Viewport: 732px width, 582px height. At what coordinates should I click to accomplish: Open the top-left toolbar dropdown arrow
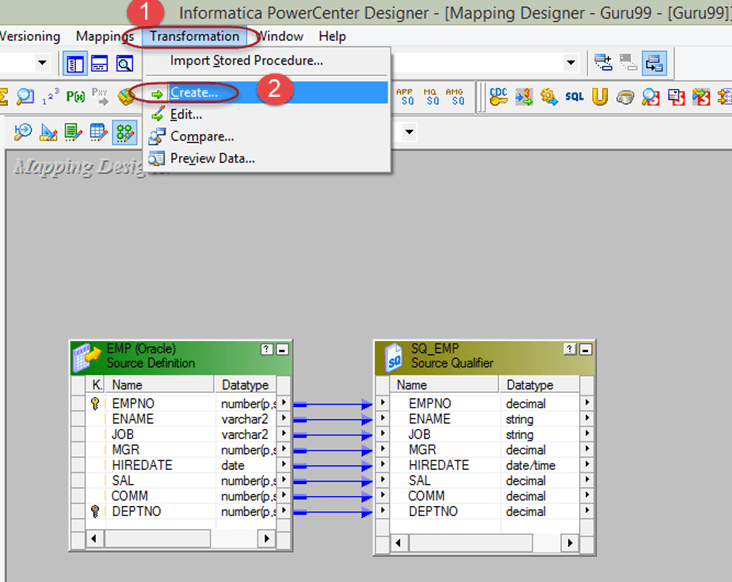click(42, 63)
